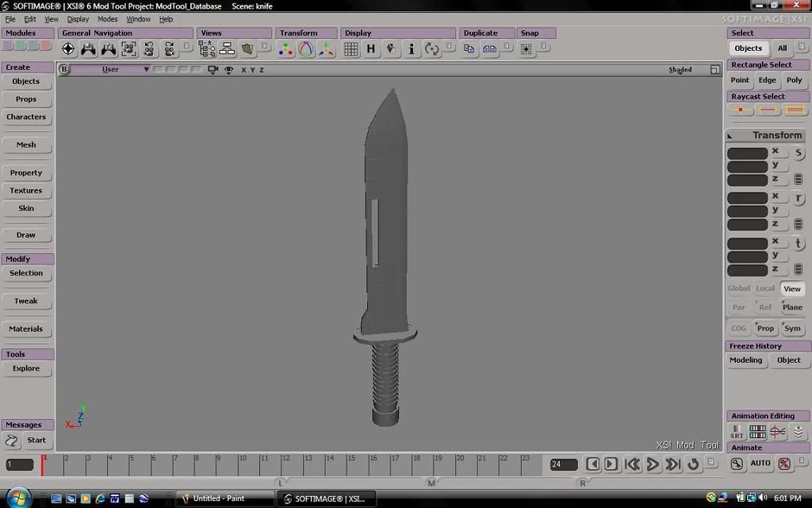Screen dimensions: 812x508
Task: Select the green module color swatch
Action: click(x=20, y=45)
